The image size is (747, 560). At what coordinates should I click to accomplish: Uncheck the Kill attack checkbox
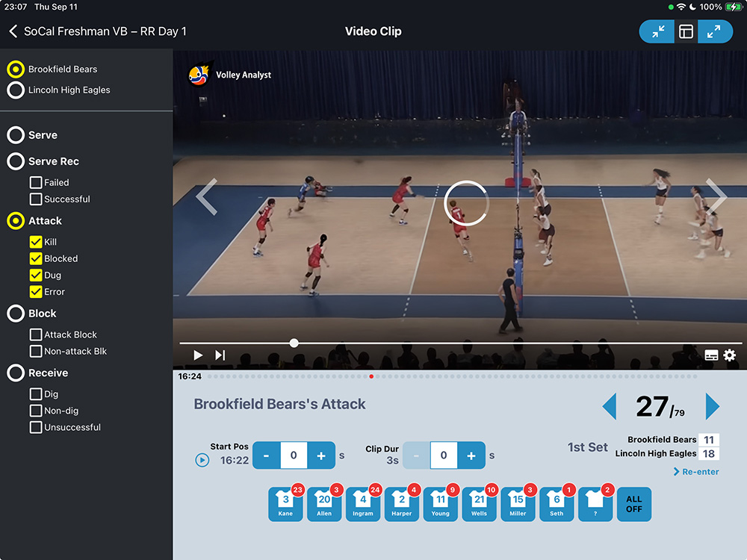(x=36, y=242)
